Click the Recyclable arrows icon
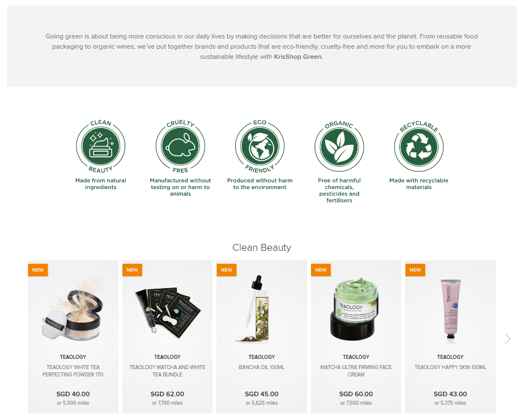The height and width of the screenshot is (420, 524). point(419,146)
